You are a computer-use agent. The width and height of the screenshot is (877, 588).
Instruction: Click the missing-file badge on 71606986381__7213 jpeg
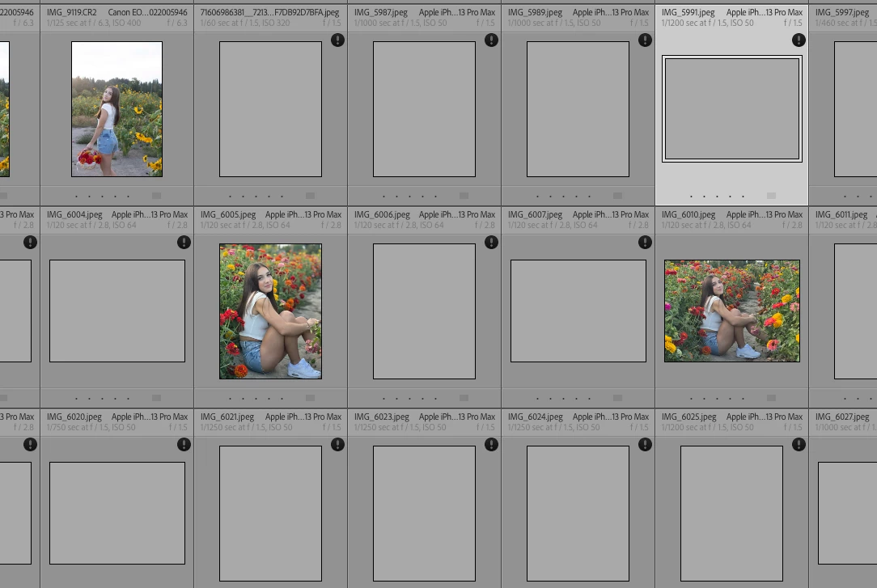(338, 40)
